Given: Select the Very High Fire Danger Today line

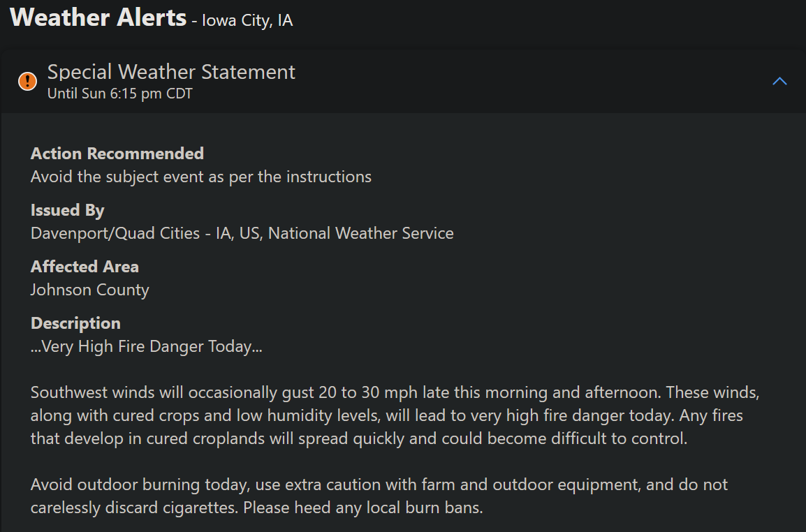Looking at the screenshot, I should [147, 346].
